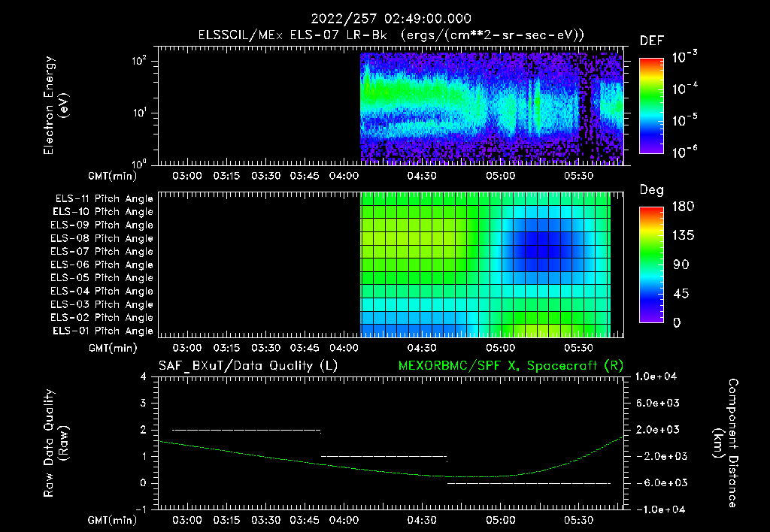The image size is (770, 532).
Task: Click the 3 tick on Raw Data Quality axis
Action: (144, 404)
